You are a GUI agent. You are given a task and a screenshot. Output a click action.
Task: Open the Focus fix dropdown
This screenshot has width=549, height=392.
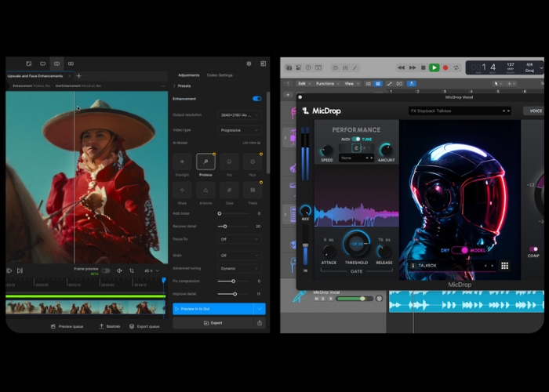tap(239, 239)
